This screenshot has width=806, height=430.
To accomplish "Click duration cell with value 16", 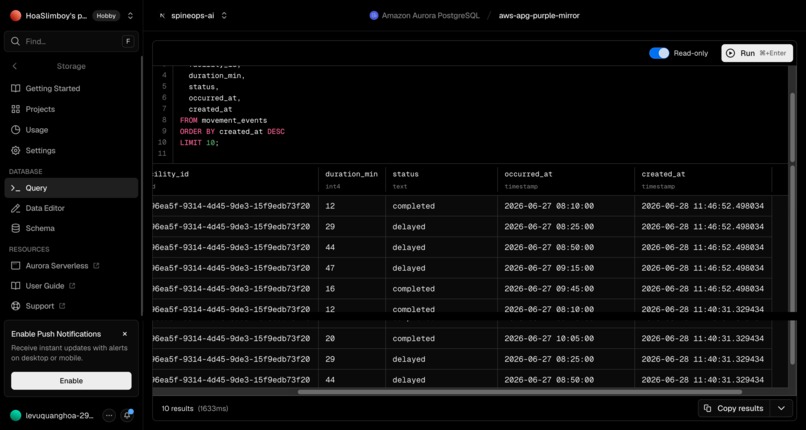I will point(352,289).
